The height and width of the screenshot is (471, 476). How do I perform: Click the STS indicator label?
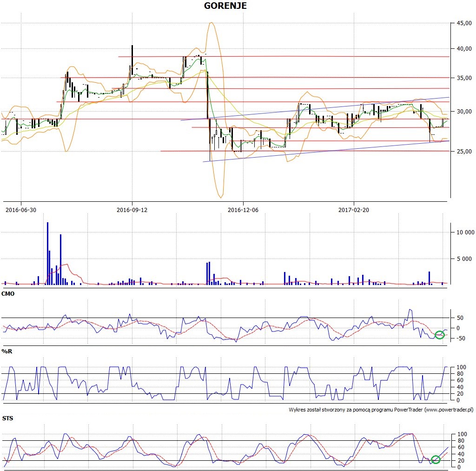[7, 418]
